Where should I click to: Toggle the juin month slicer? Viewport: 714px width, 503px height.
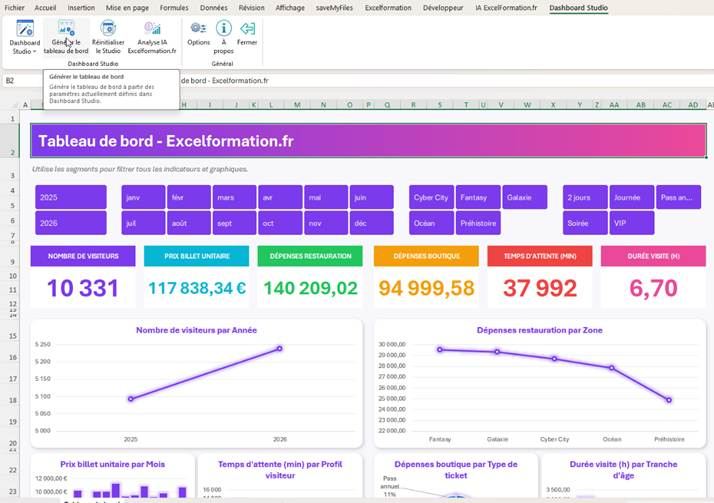372,197
